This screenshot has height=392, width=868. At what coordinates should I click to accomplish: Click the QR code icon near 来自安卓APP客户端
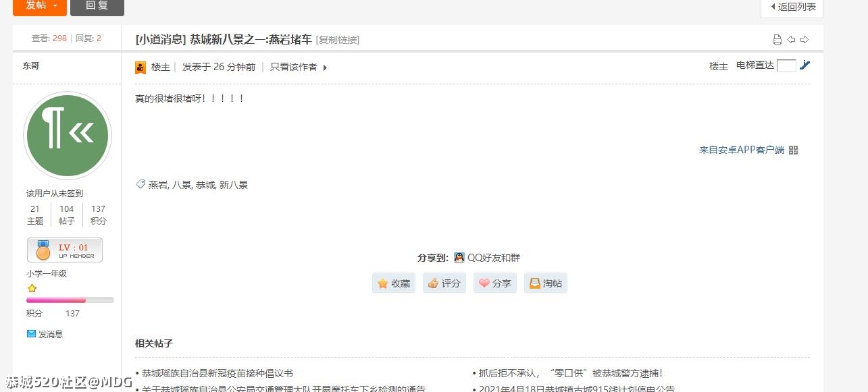tap(793, 150)
